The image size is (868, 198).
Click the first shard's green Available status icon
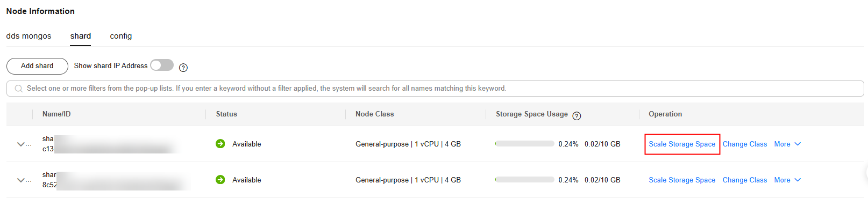point(220,144)
